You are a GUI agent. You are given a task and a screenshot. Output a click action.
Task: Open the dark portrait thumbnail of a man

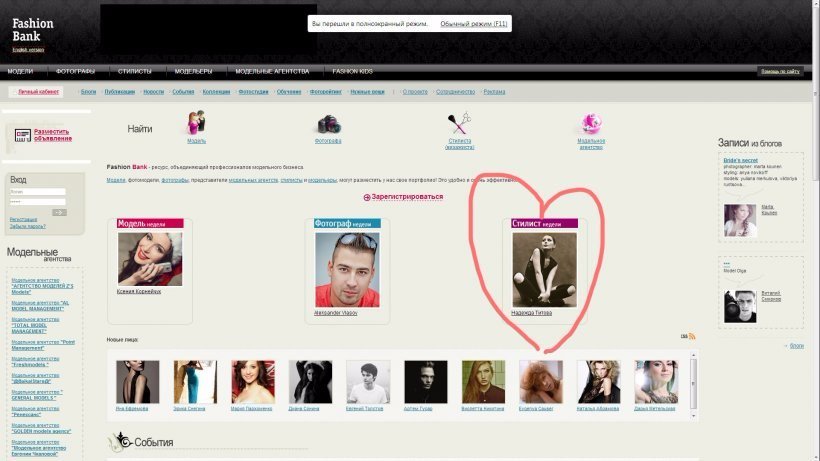click(x=426, y=382)
